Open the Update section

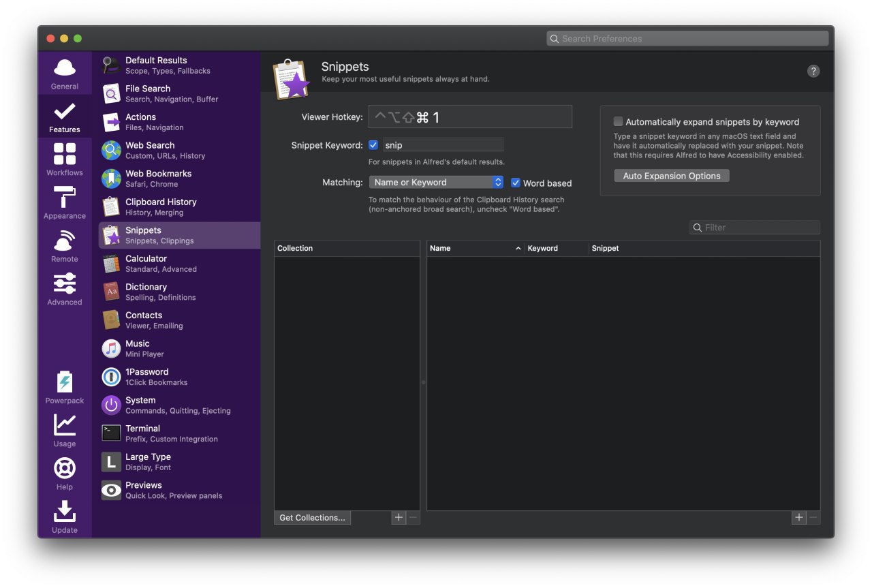(65, 516)
